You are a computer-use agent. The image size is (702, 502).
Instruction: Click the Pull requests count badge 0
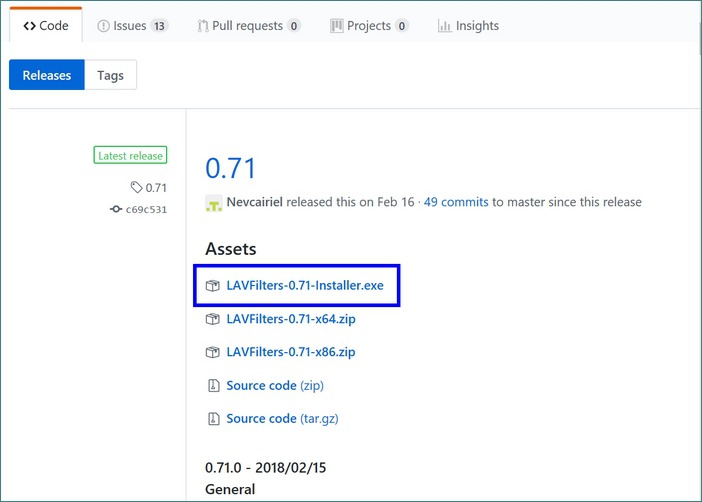click(x=294, y=26)
